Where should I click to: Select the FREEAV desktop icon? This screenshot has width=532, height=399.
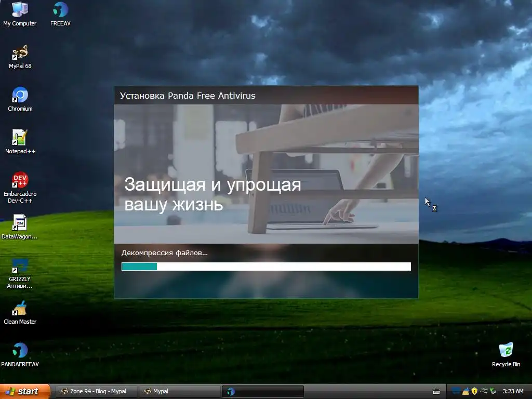[60, 14]
